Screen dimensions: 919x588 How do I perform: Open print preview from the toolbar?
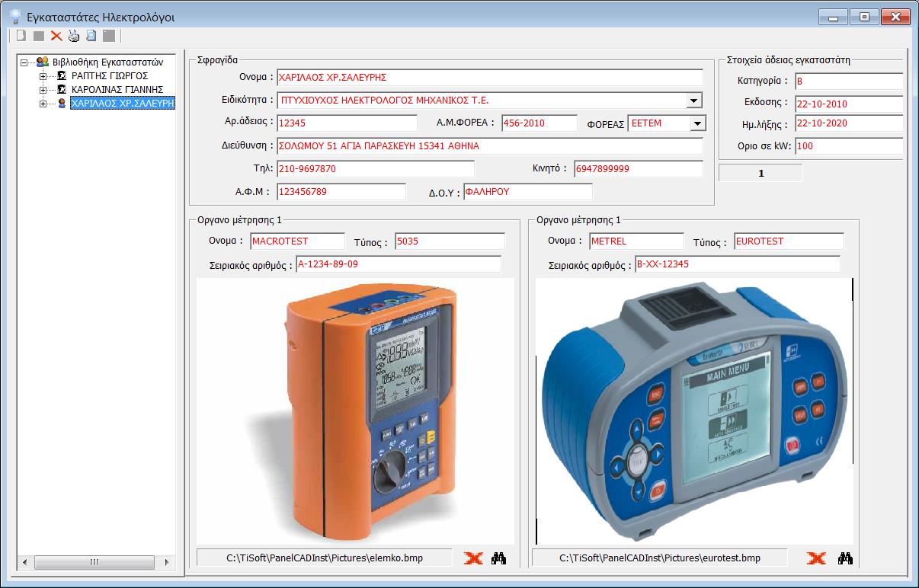coord(91,36)
